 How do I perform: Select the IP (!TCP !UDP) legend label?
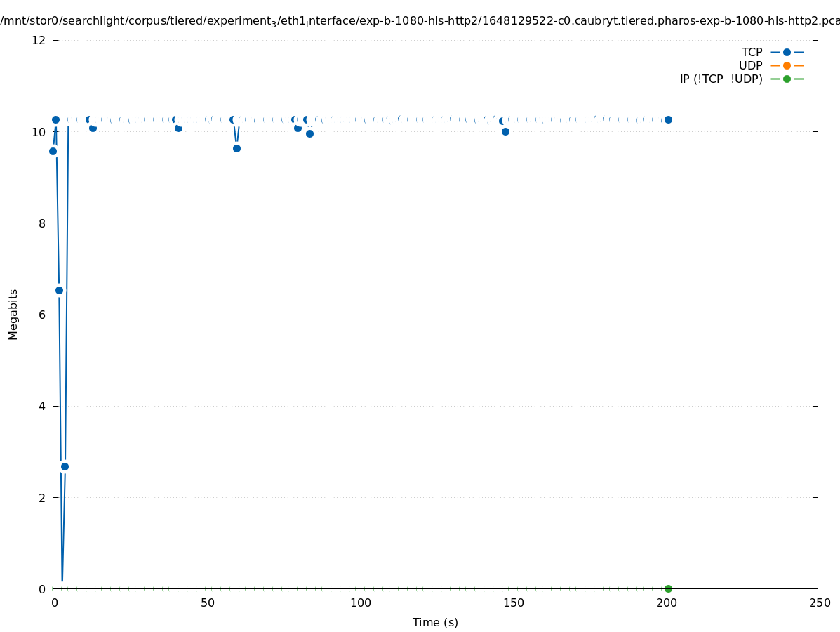tap(721, 79)
